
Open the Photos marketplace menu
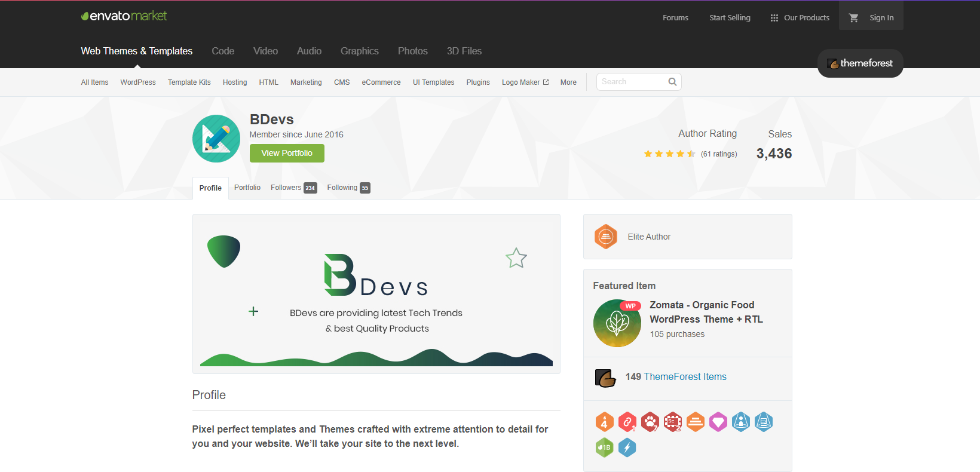point(413,51)
